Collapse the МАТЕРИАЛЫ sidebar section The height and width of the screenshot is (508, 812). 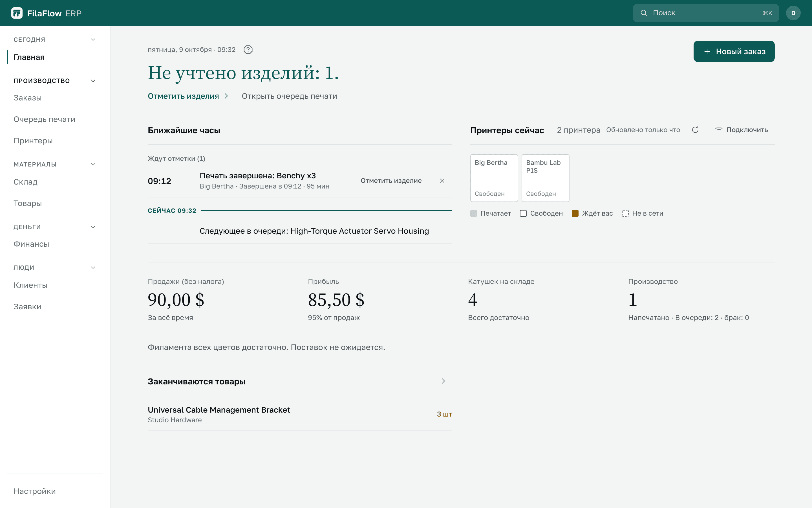(93, 164)
